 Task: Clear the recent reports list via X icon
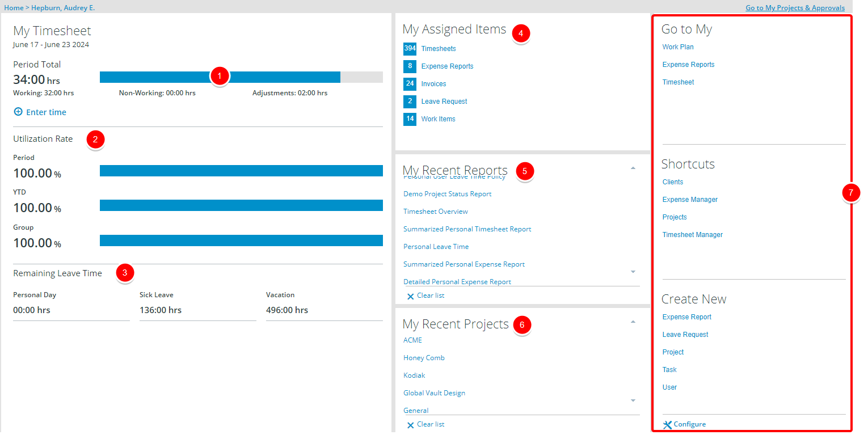click(411, 296)
